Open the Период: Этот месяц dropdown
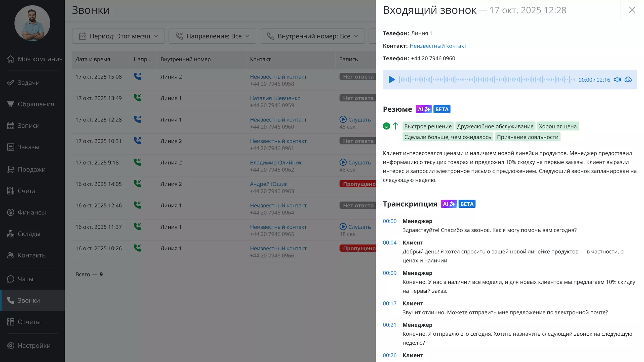644x362 pixels. tap(118, 36)
